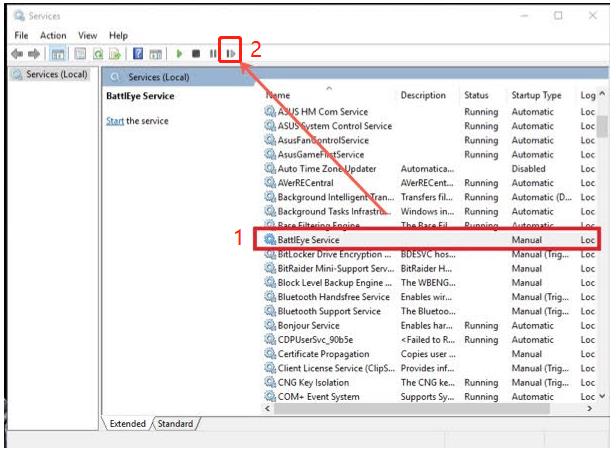The image size is (616, 453).
Task: Select the COM+ Event System service
Action: 429,396
